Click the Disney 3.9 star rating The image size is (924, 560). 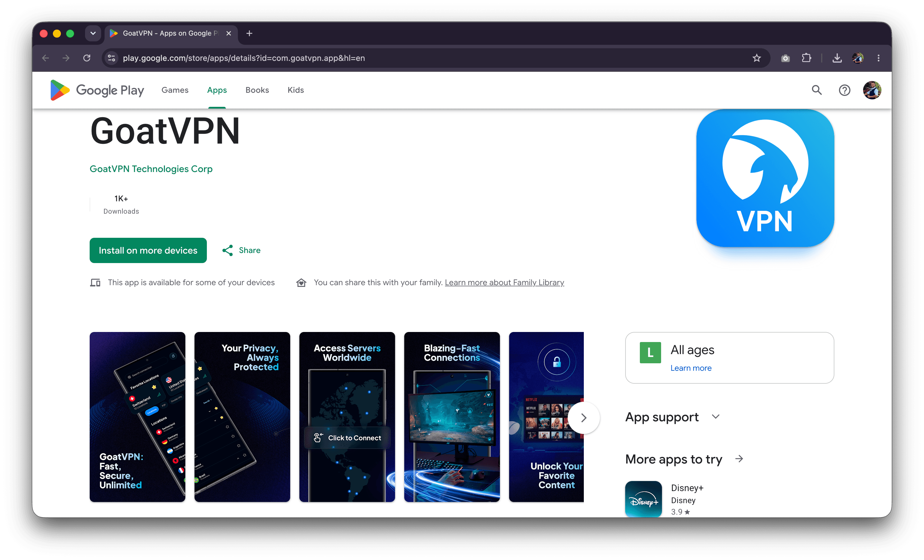pos(680,512)
